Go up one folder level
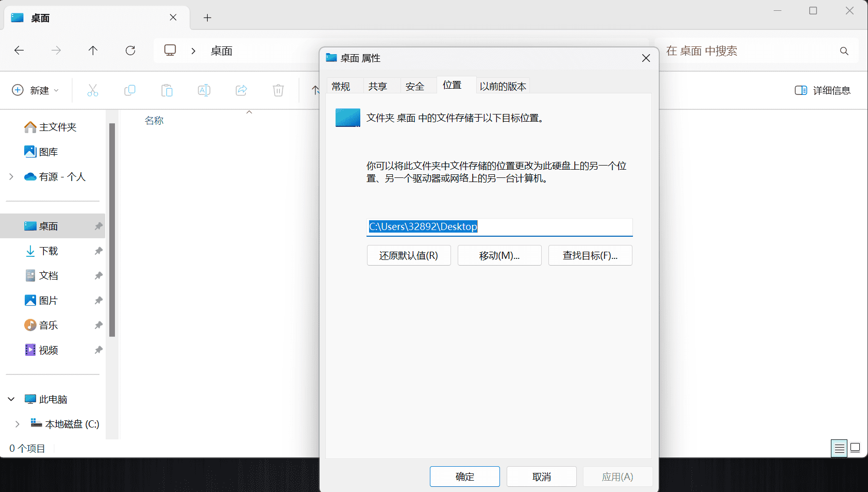Image resolution: width=868 pixels, height=492 pixels. click(93, 51)
